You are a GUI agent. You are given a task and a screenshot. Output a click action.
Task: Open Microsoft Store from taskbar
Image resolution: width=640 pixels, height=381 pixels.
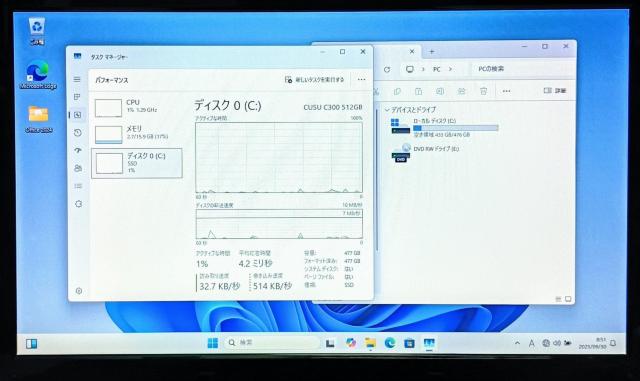409,343
